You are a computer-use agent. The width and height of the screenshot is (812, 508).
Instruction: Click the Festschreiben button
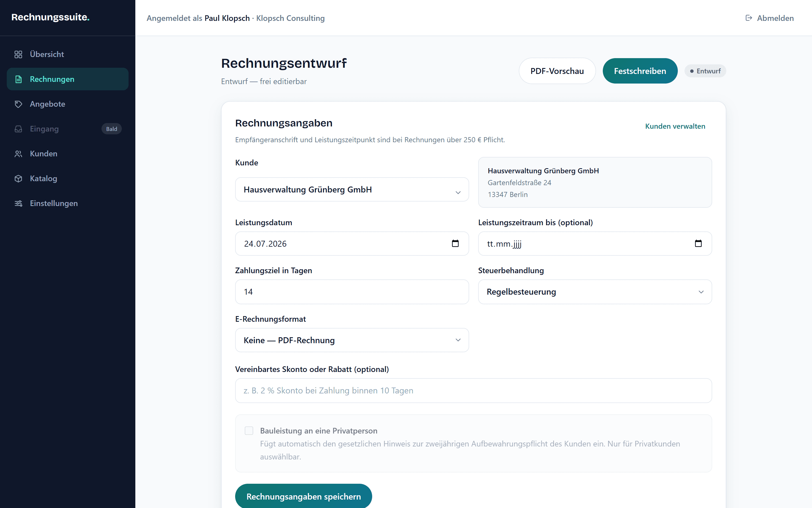pyautogui.click(x=640, y=71)
